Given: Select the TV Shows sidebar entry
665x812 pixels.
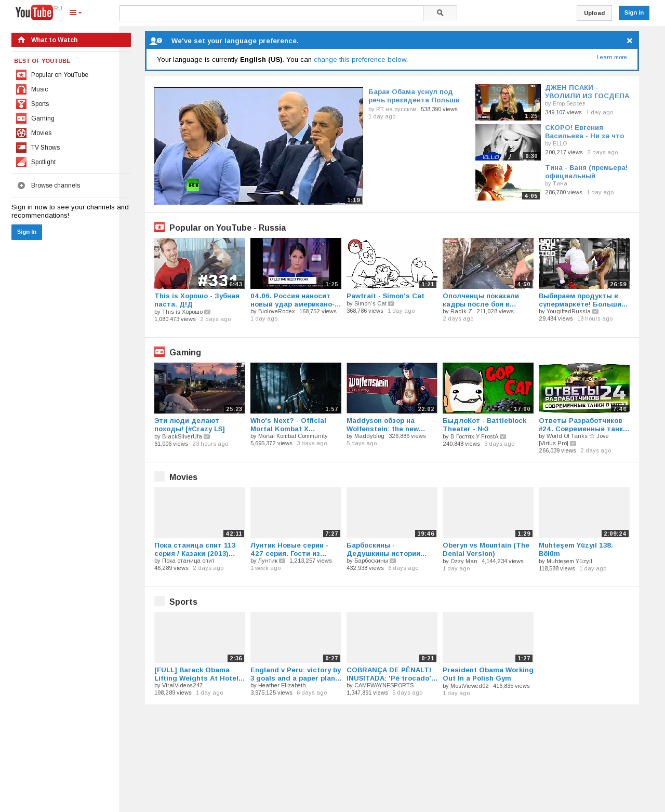Looking at the screenshot, I should point(71,148).
